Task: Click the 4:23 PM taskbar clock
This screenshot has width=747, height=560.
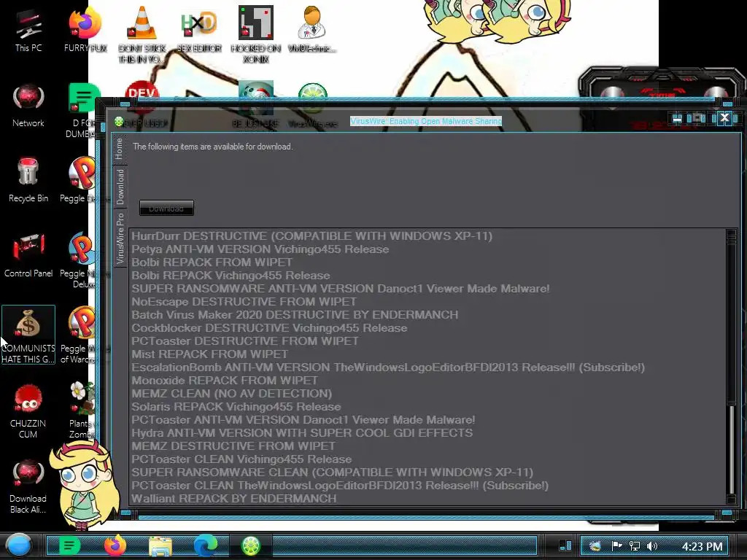Action: coord(702,546)
